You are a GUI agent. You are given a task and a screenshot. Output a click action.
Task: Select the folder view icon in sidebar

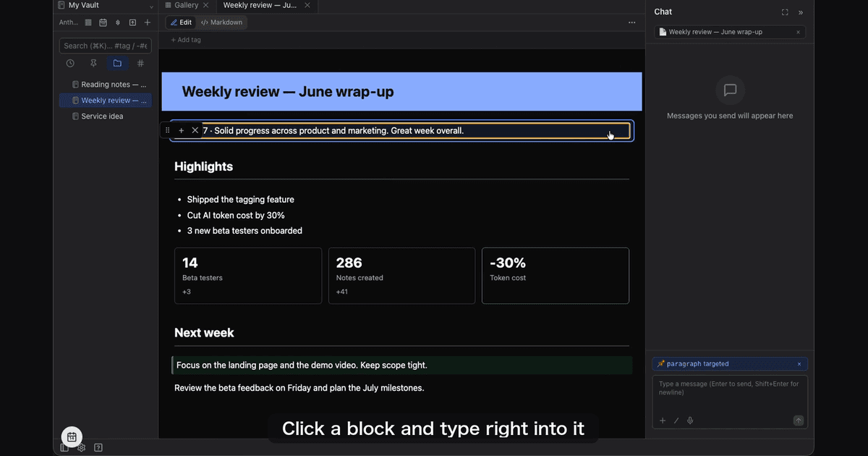point(117,64)
